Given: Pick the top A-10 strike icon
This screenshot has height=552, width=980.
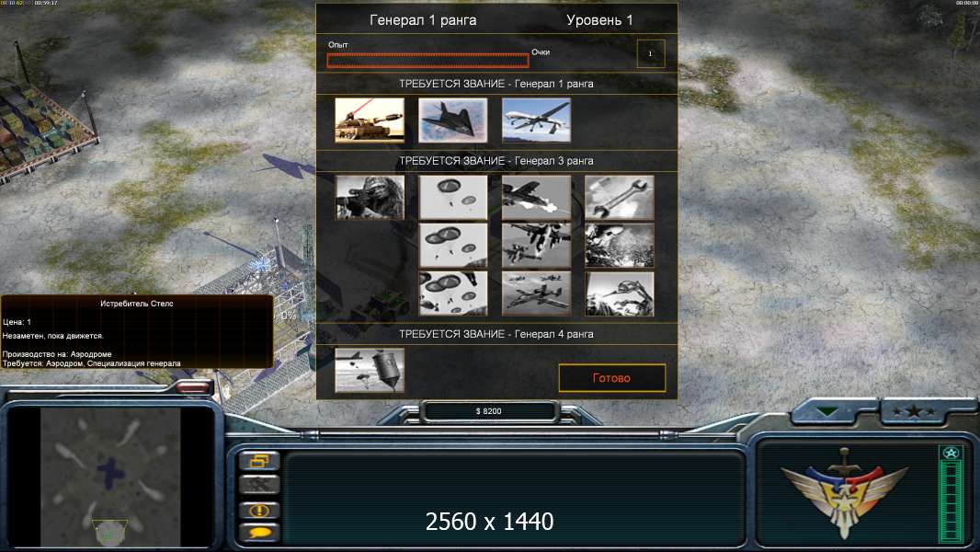Looking at the screenshot, I should [536, 197].
